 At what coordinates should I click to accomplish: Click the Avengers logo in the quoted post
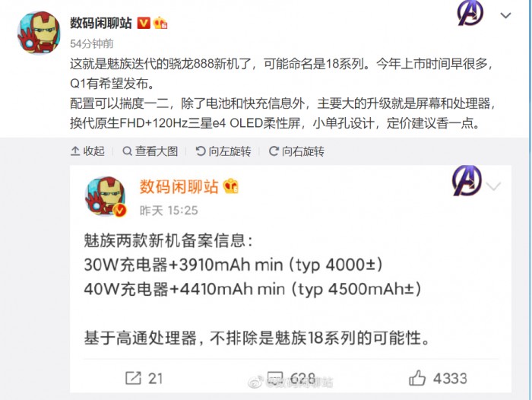tap(467, 181)
